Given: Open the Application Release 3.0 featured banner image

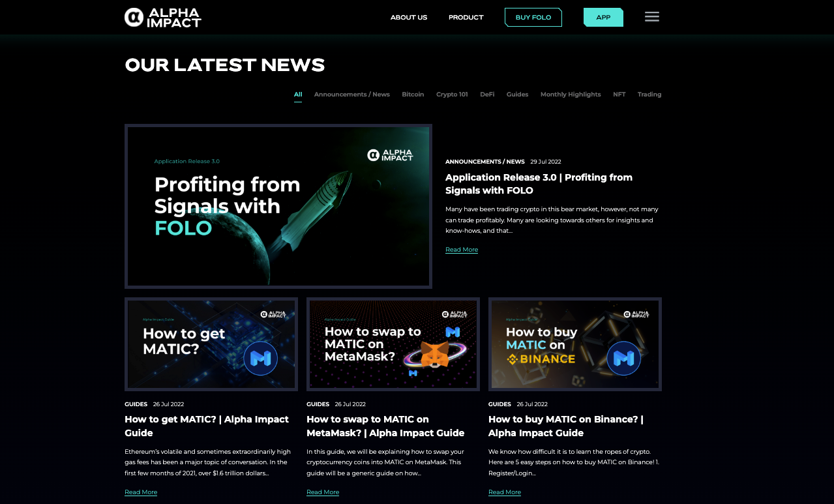Looking at the screenshot, I should (278, 206).
